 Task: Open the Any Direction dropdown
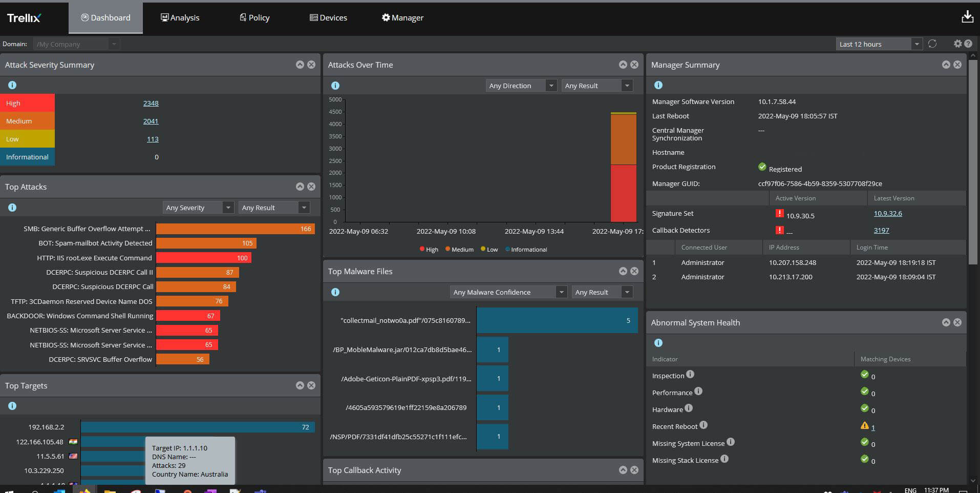pos(521,85)
